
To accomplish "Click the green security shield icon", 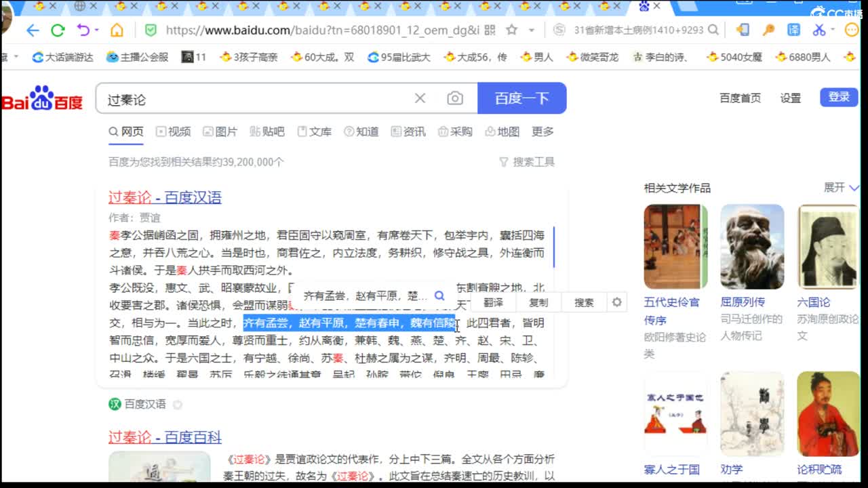I will click(x=151, y=30).
